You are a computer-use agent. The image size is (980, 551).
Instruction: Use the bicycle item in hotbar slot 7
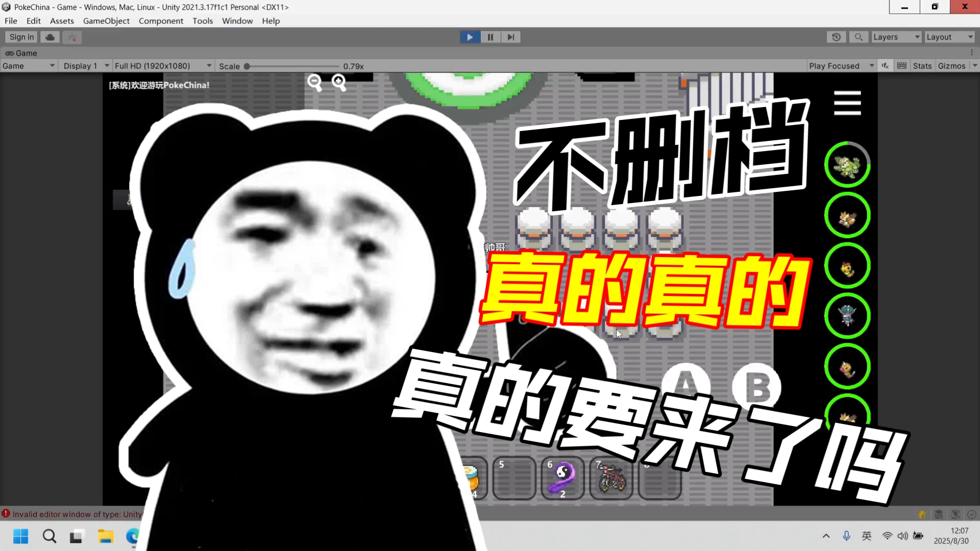[x=611, y=478]
